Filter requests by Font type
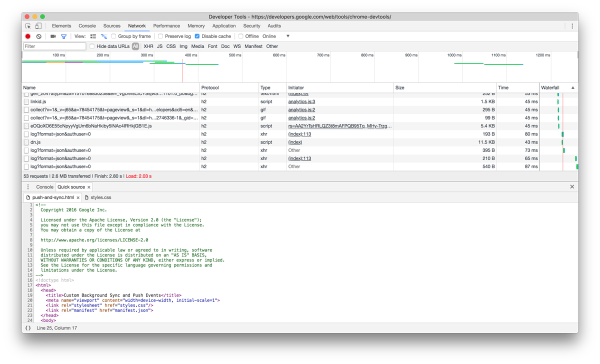 tap(212, 46)
